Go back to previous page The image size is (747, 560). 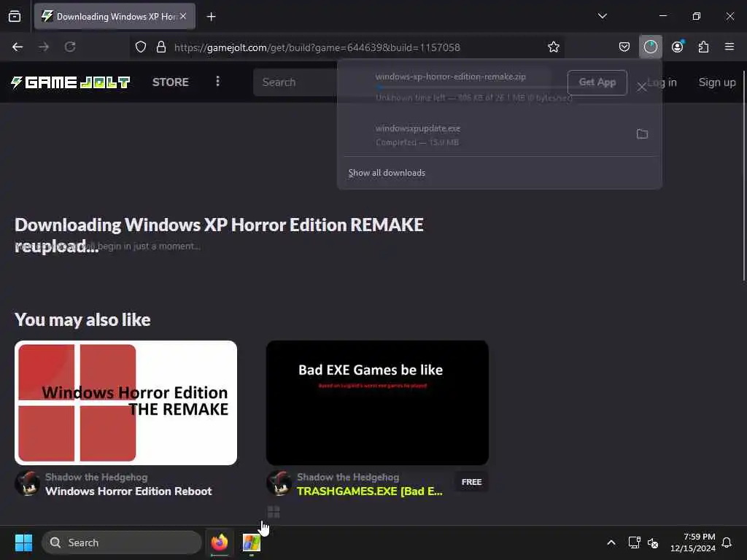coord(18,47)
